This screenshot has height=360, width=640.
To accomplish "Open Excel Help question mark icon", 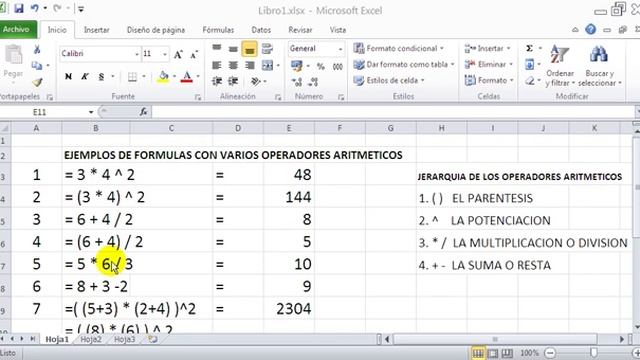I will coord(590,29).
